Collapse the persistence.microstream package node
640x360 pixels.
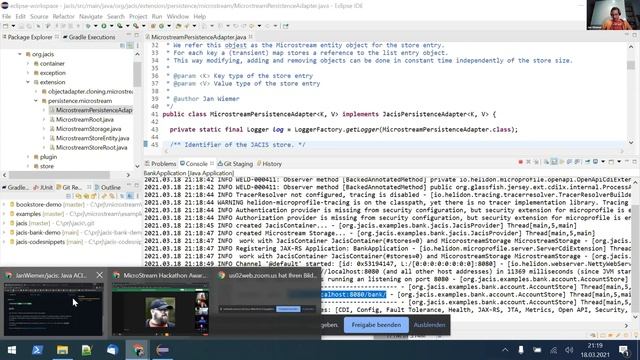pos(36,101)
